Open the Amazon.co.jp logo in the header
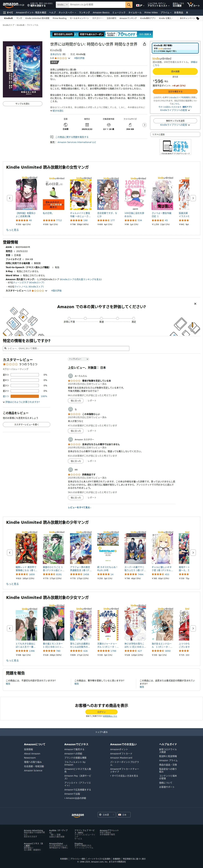The image size is (203, 868). 13,5
